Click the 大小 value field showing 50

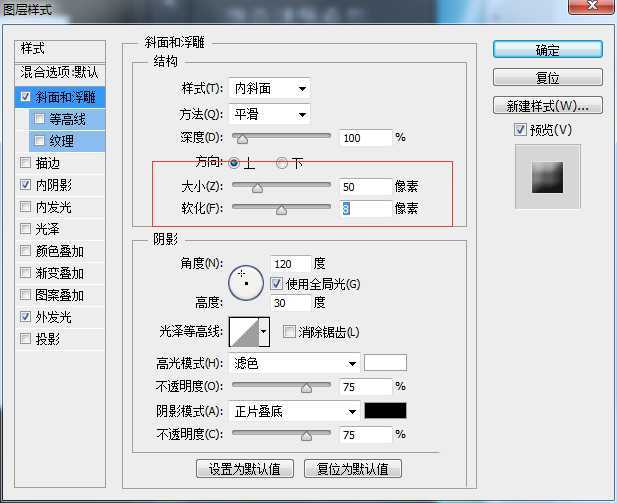pyautogui.click(x=366, y=187)
